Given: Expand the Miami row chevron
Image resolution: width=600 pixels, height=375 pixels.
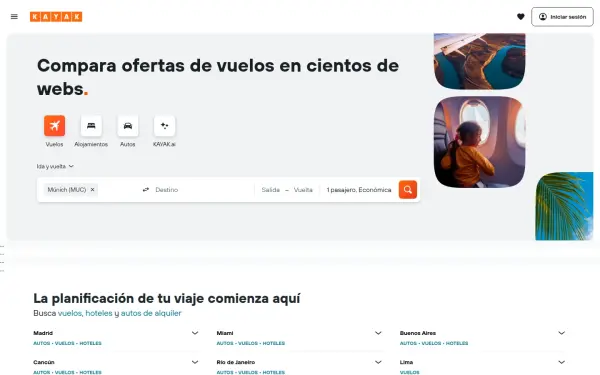Looking at the screenshot, I should 378,333.
